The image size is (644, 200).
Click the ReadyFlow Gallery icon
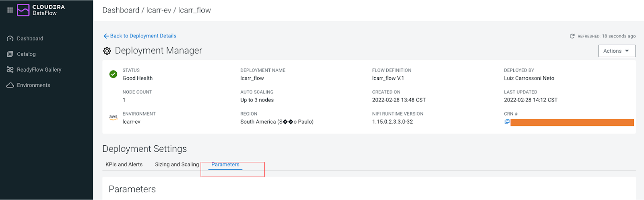[10, 70]
